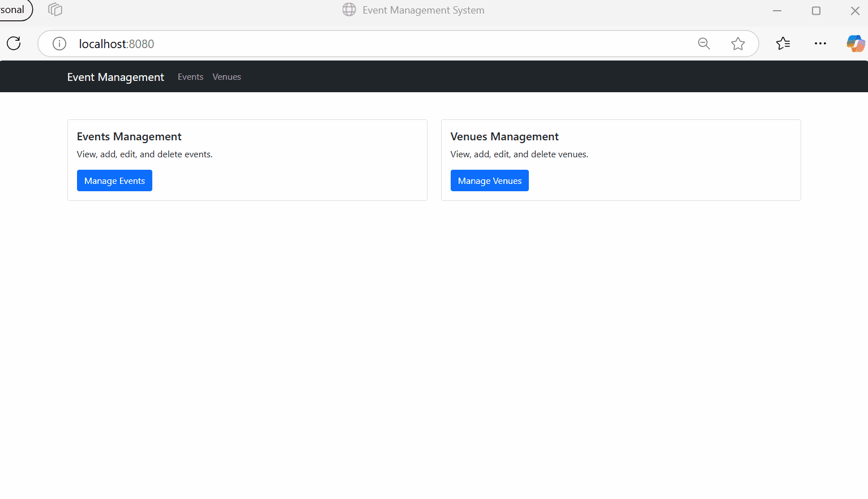This screenshot has width=868, height=499.
Task: Click the Manage Events button
Action: tap(114, 180)
